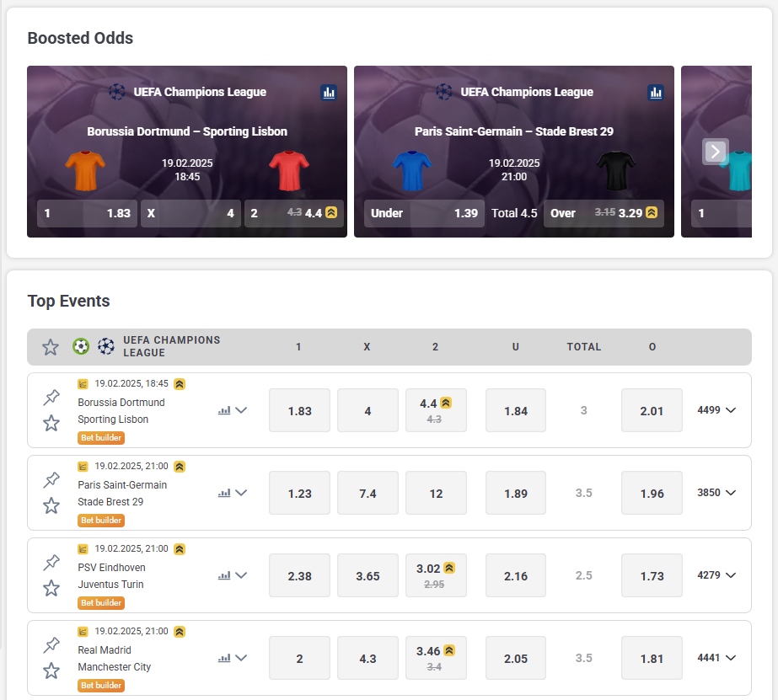Pick over 1.73 in PSV row
Image resolution: width=778 pixels, height=700 pixels.
point(652,575)
